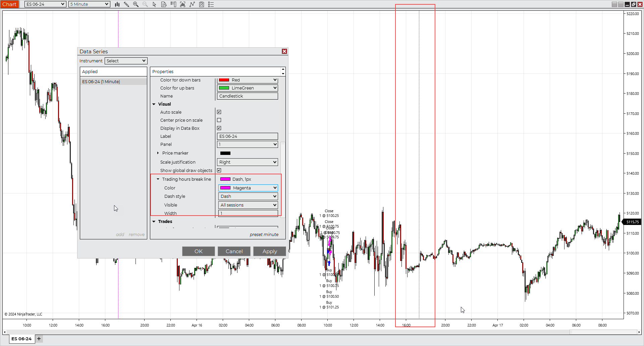This screenshot has width=644, height=346.
Task: Toggle the Auto scale checkbox
Action: 219,112
